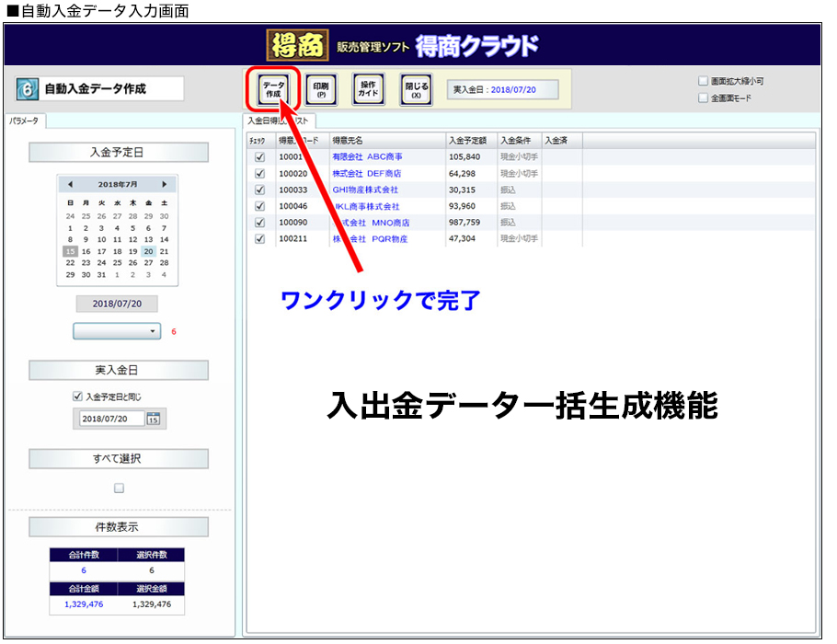Select day 20 in the calendar
The height and width of the screenshot is (644, 837).
148,251
